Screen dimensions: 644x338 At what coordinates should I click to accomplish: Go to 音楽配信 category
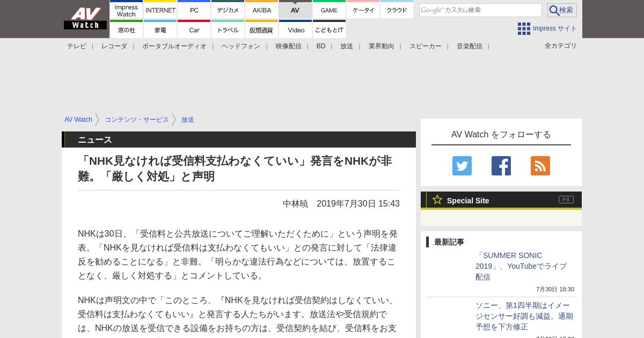[x=470, y=46]
